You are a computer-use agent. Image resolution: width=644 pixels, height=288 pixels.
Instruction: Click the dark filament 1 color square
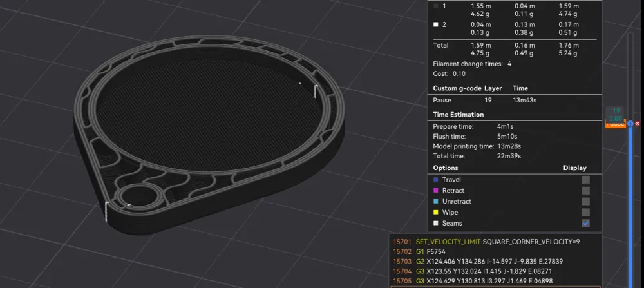[x=436, y=6]
